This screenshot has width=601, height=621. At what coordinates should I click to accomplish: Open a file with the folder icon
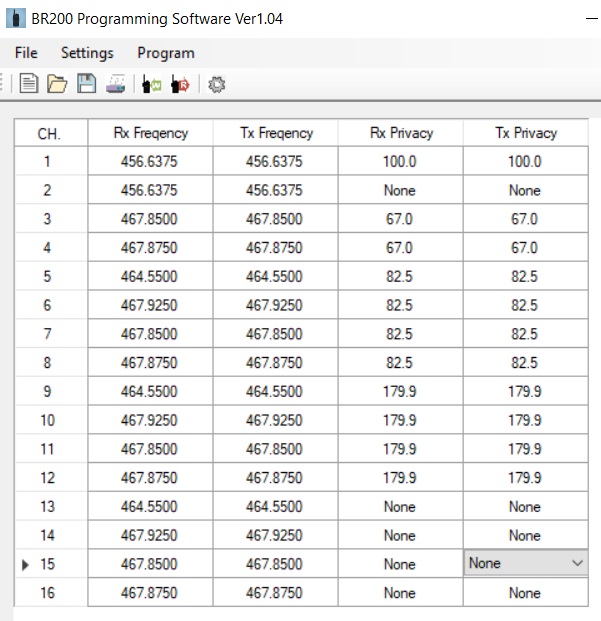click(57, 84)
